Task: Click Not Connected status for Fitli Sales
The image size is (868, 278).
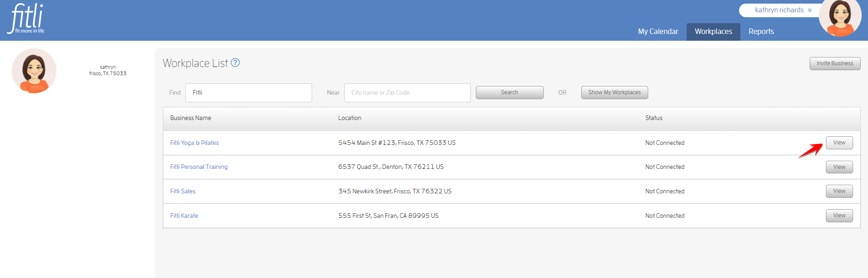Action: point(665,191)
